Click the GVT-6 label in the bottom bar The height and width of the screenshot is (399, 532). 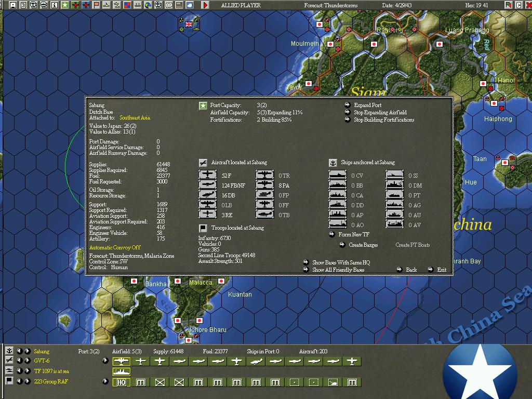pyautogui.click(x=42, y=361)
